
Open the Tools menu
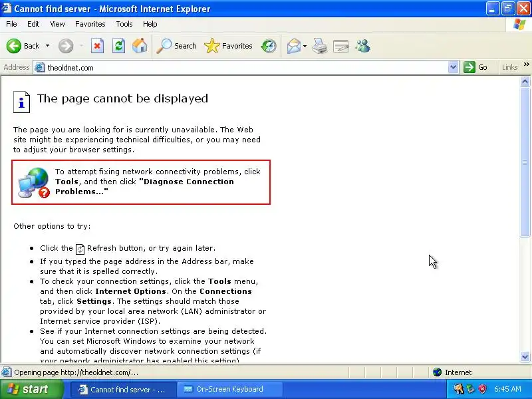[124, 24]
